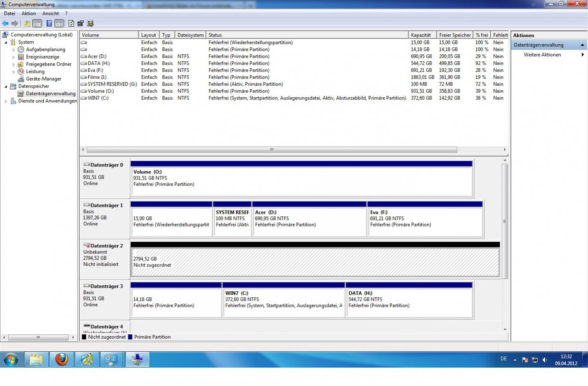Image resolution: width=588 pixels, height=386 pixels.
Task: Click the disk settings toolbar icon
Action: (x=90, y=23)
